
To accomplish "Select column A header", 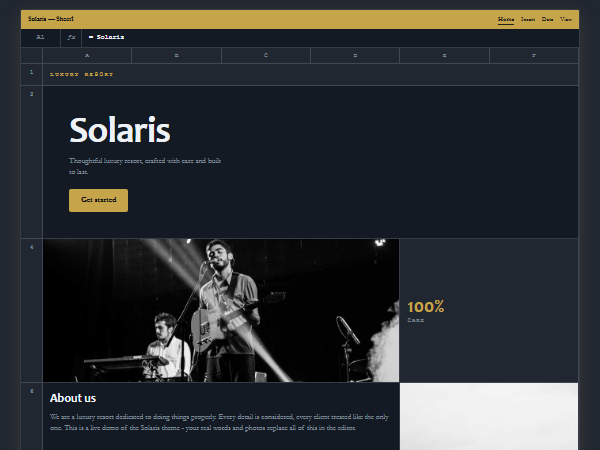I will pyautogui.click(x=87, y=55).
